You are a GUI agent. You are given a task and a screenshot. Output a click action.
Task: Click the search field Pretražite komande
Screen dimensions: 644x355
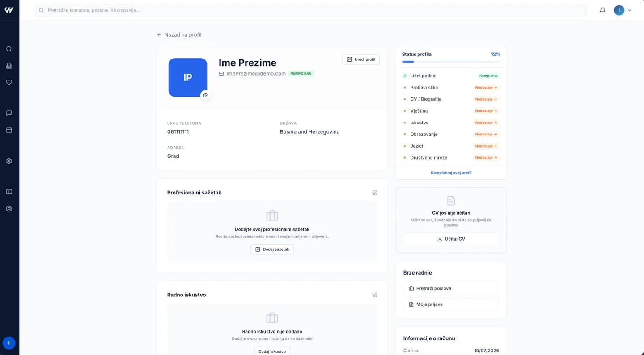click(x=310, y=10)
